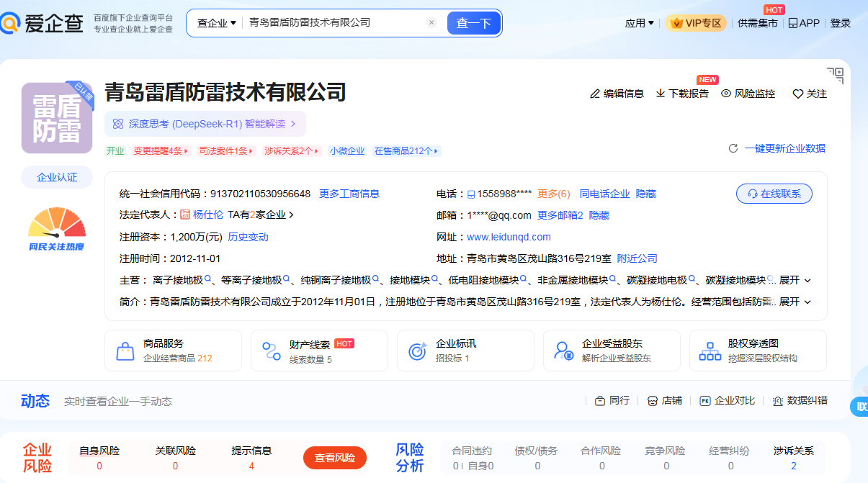Viewport: 868px width, 483px height.
Task: Click the DeepSeek-R1 atom icon
Action: [x=118, y=124]
